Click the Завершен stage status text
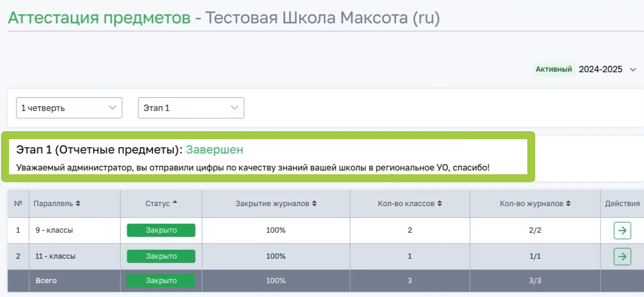 [214, 150]
